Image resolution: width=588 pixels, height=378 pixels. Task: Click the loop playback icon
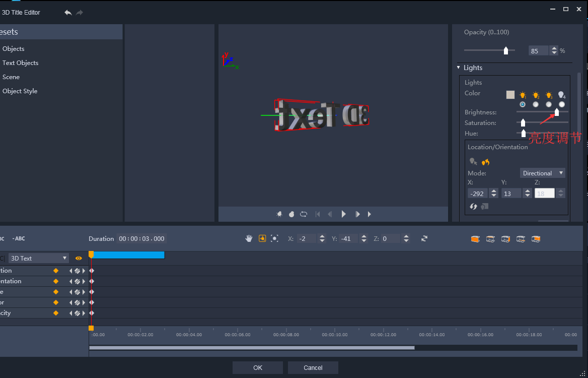pyautogui.click(x=304, y=214)
